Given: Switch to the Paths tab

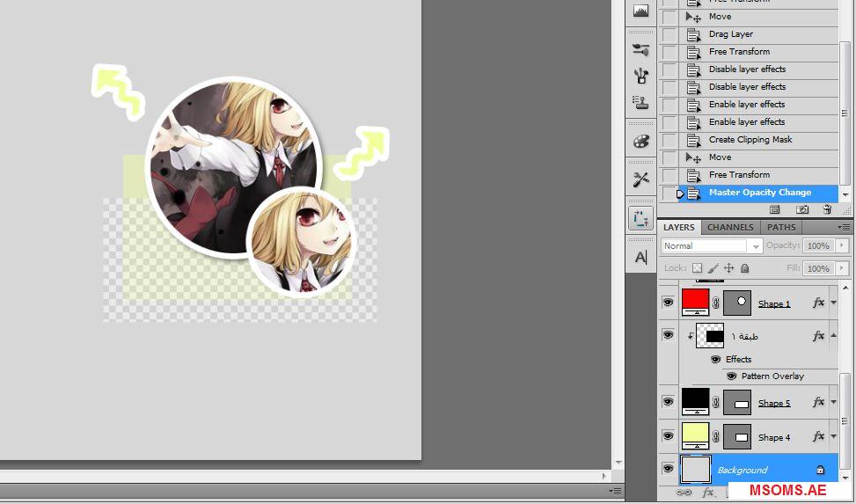Looking at the screenshot, I should [x=781, y=227].
